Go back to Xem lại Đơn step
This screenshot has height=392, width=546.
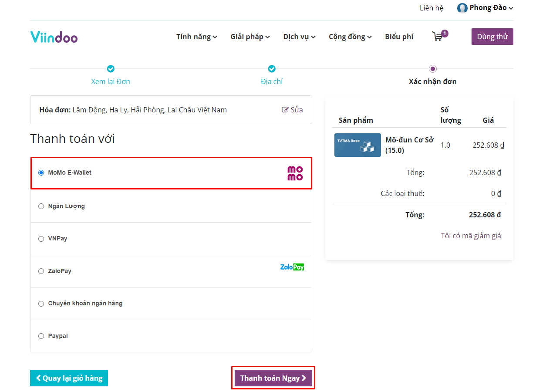tap(111, 81)
